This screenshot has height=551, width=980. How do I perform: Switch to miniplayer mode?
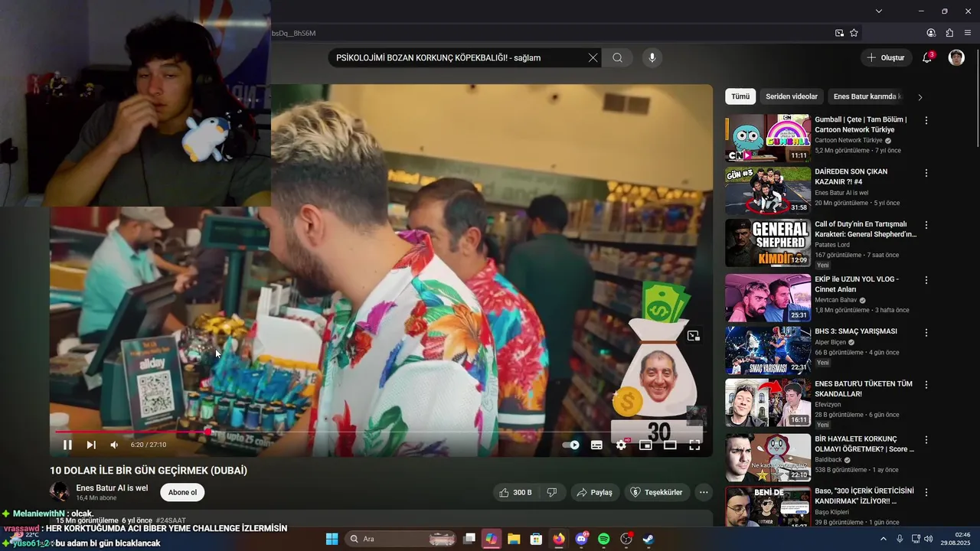[645, 445]
